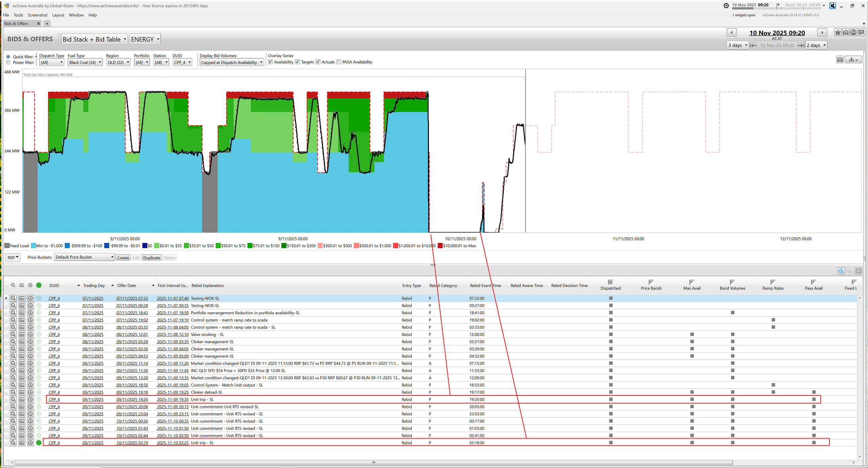This screenshot has height=468, width=868.
Task: Expand the Display Bid Volumes dropdown
Action: coord(232,62)
